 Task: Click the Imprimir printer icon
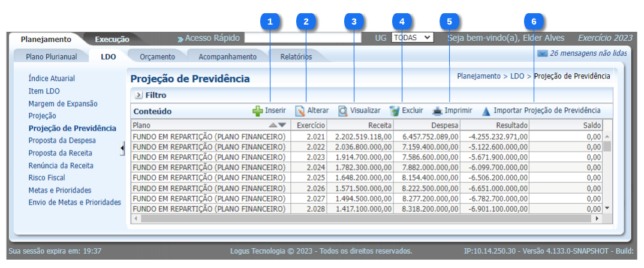pos(438,111)
